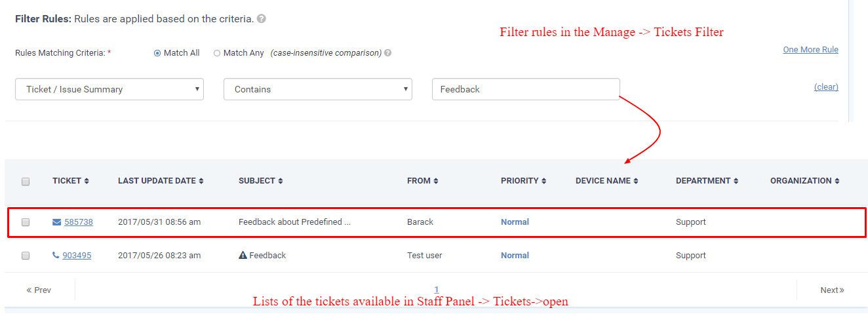This screenshot has width=868, height=331.
Task: Click help icon beside Filter Rules heading
Action: (x=262, y=19)
